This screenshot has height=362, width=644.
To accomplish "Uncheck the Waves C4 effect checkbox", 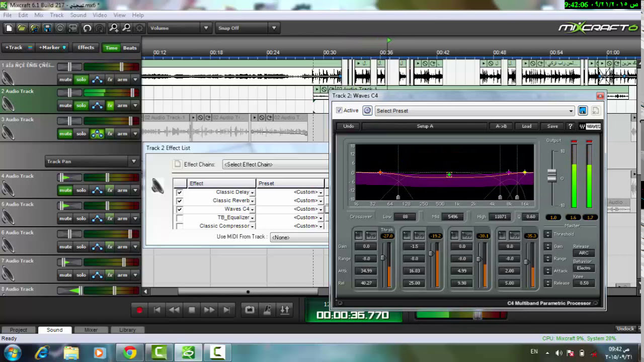I will point(179,209).
